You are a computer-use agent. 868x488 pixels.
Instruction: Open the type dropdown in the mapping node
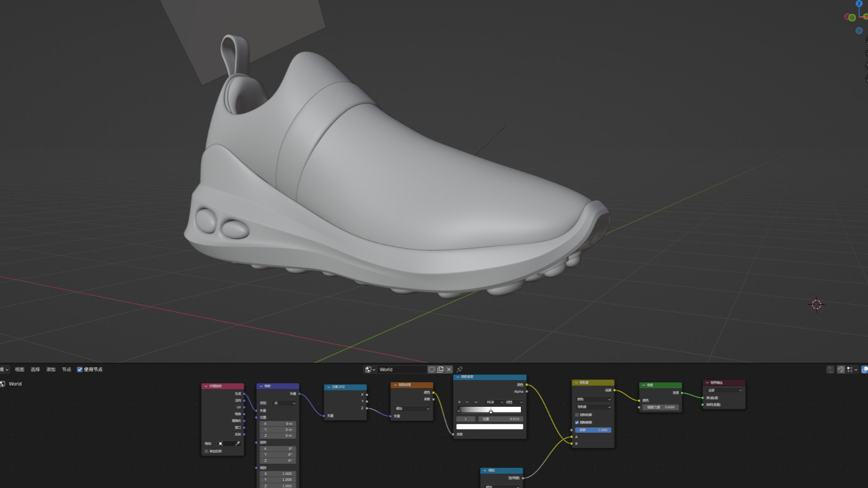coord(284,403)
